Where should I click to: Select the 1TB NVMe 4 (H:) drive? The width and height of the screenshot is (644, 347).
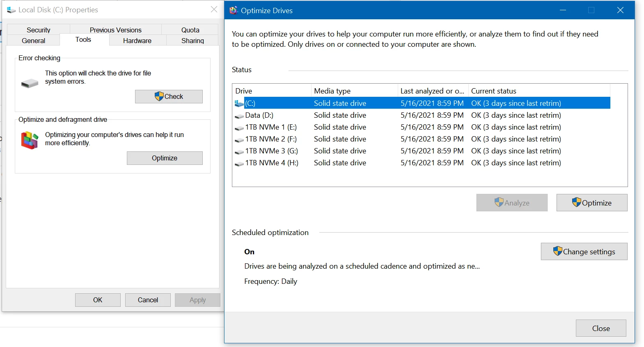click(422, 163)
